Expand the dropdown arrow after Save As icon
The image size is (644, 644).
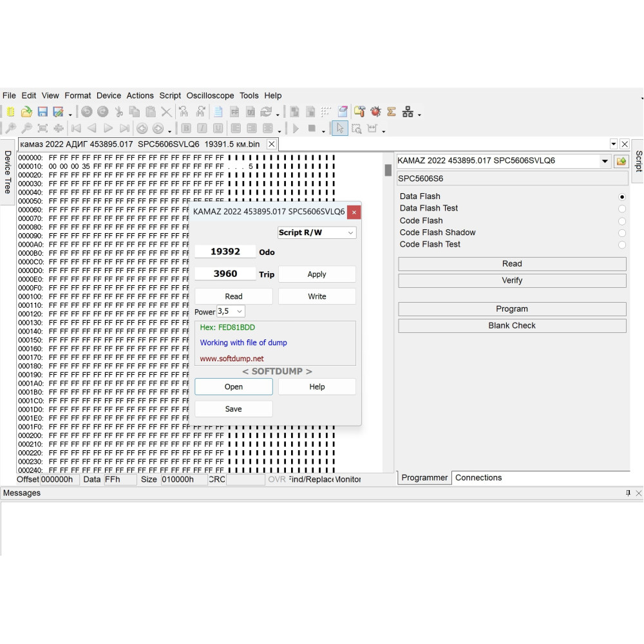point(70,114)
